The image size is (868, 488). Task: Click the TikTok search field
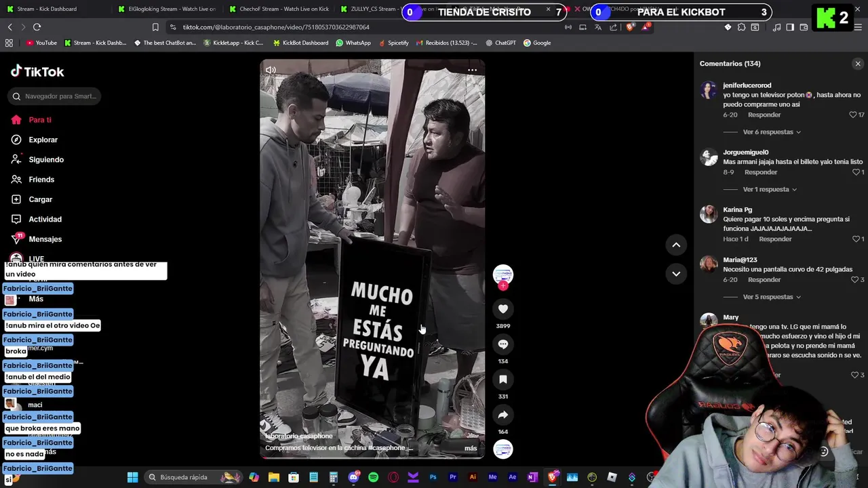[x=54, y=96]
